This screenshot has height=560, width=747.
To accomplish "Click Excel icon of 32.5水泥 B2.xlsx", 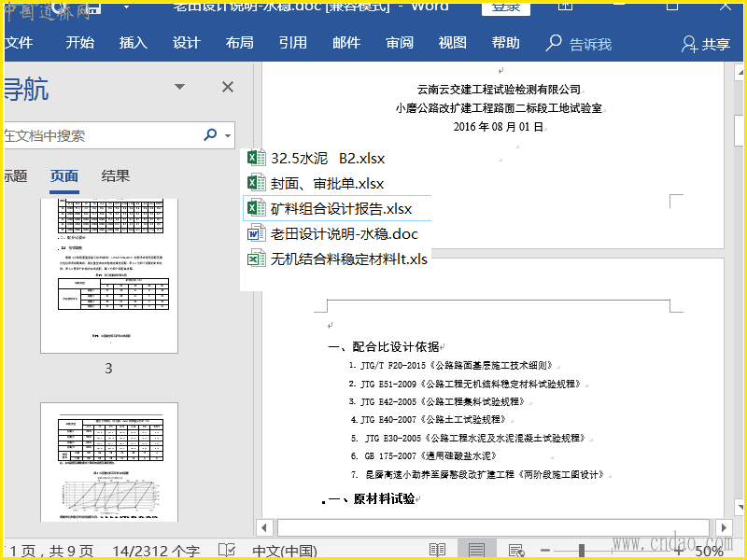I will 256,158.
